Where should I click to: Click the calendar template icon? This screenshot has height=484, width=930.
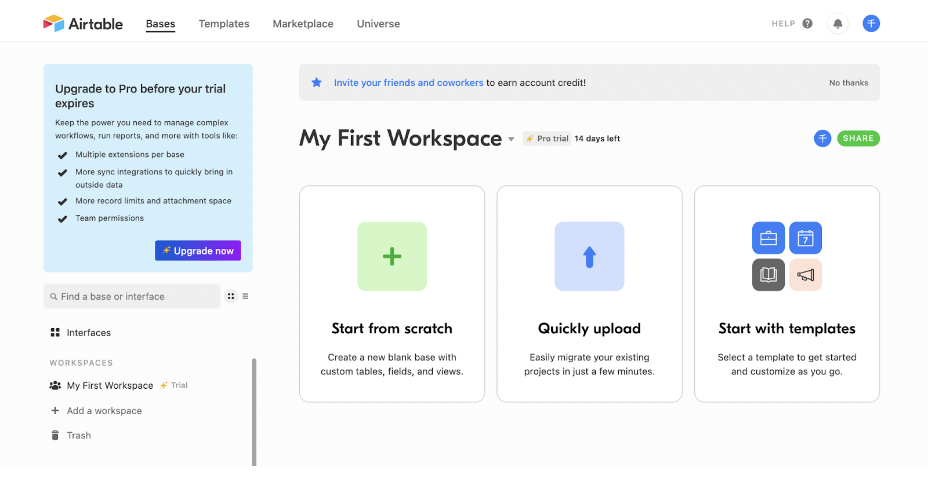(x=805, y=238)
